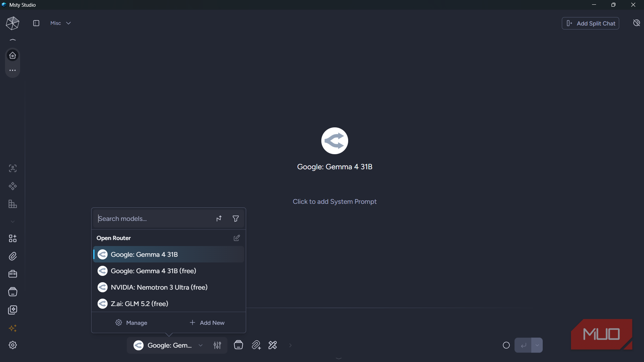Edit the Open Router provider with pencil icon
The height and width of the screenshot is (362, 644).
tap(237, 238)
